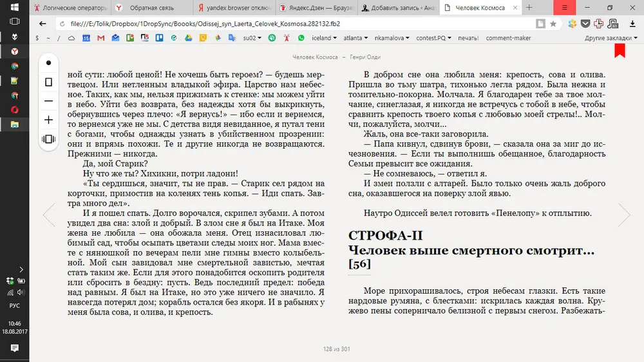Screen dimensions: 644x362
Task: Expand the contest.PQ bookmarks folder
Action: [x=433, y=38]
